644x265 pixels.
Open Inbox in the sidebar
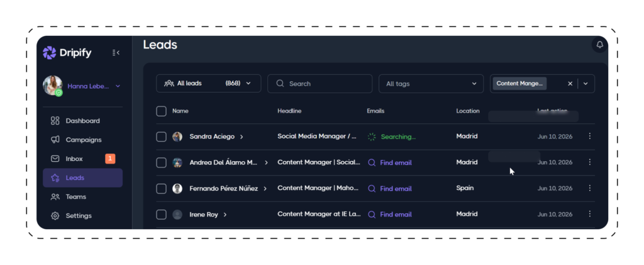pos(82,159)
